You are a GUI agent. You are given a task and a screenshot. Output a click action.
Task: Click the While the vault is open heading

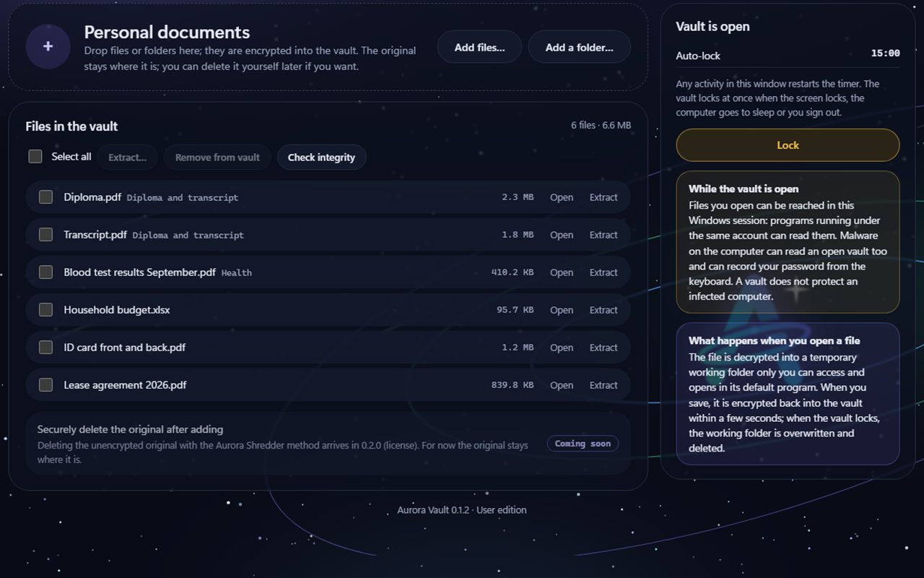point(744,189)
